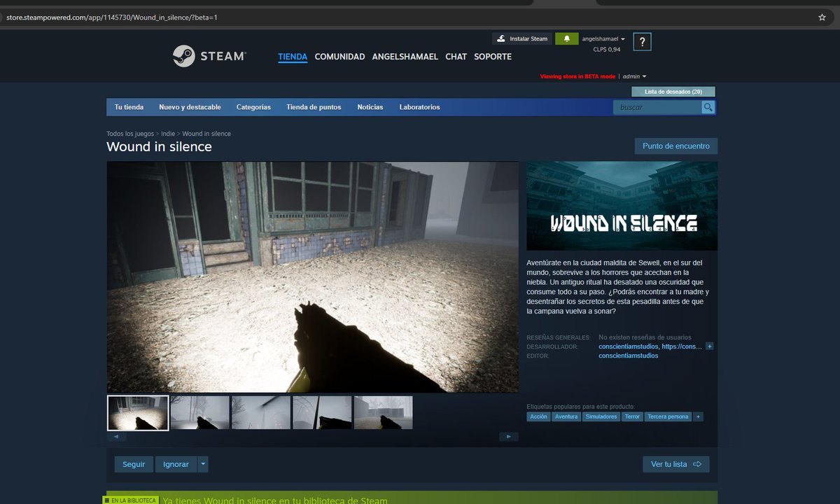Open Categorías tab

pyautogui.click(x=253, y=107)
